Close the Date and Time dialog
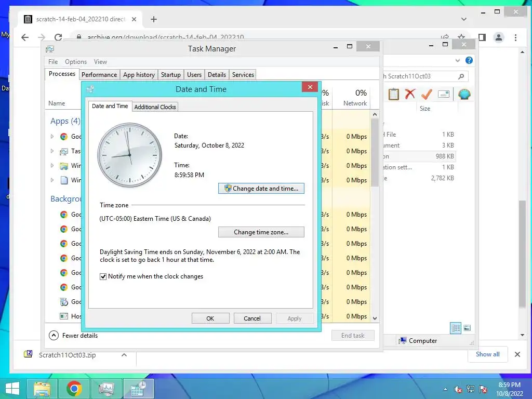Viewport: 532px width, 399px height. coord(310,87)
